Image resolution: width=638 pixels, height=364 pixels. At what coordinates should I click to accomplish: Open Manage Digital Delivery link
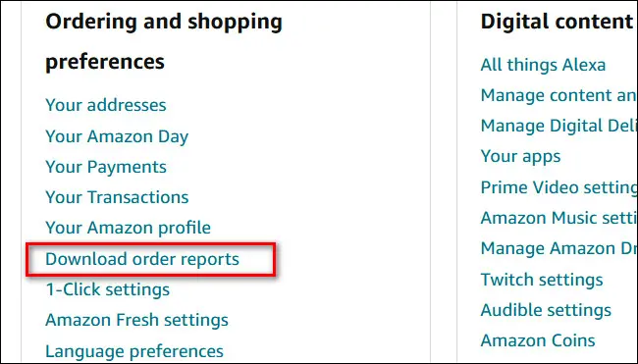559,126
